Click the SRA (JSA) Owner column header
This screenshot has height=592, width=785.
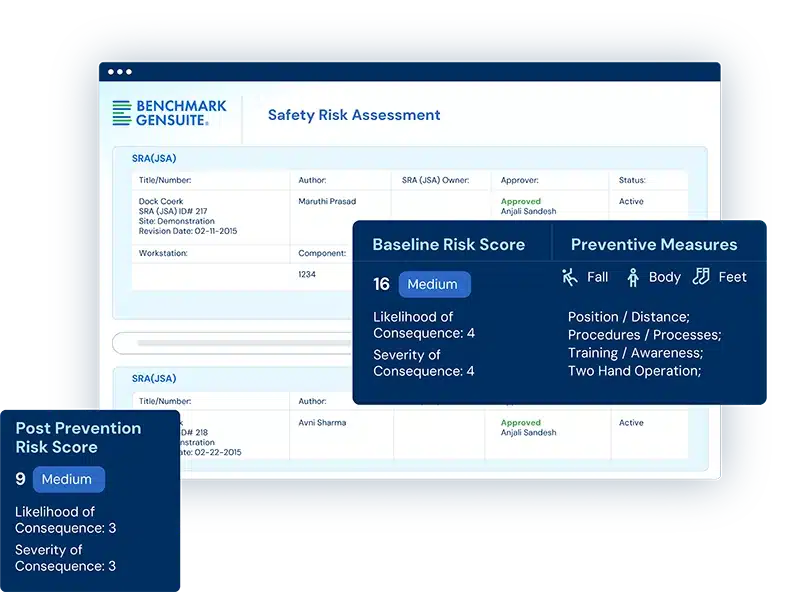pyautogui.click(x=435, y=180)
